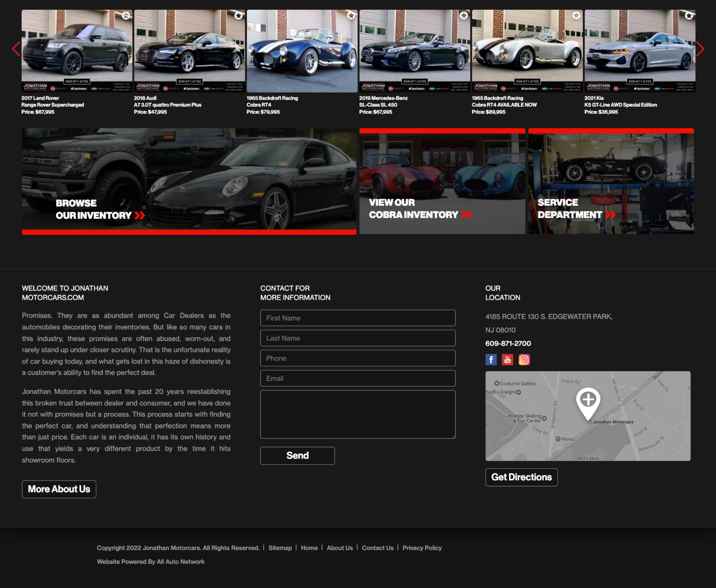This screenshot has height=588, width=716.
Task: Open the Privacy Policy footer link
Action: point(422,548)
